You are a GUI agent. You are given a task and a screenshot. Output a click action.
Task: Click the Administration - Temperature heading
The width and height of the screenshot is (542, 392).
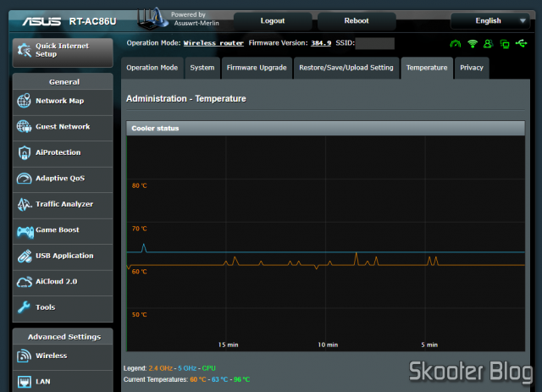pyautogui.click(x=186, y=99)
